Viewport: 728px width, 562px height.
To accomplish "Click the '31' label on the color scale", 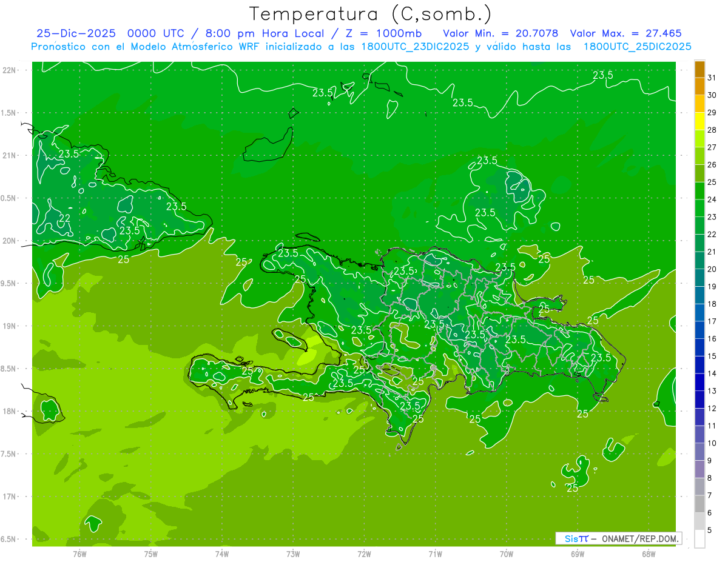I will pyautogui.click(x=712, y=78).
